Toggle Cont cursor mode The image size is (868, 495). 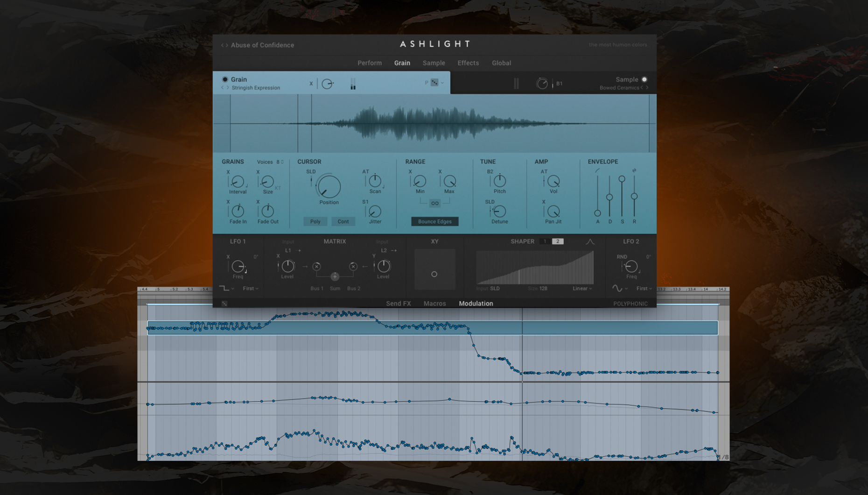click(343, 221)
